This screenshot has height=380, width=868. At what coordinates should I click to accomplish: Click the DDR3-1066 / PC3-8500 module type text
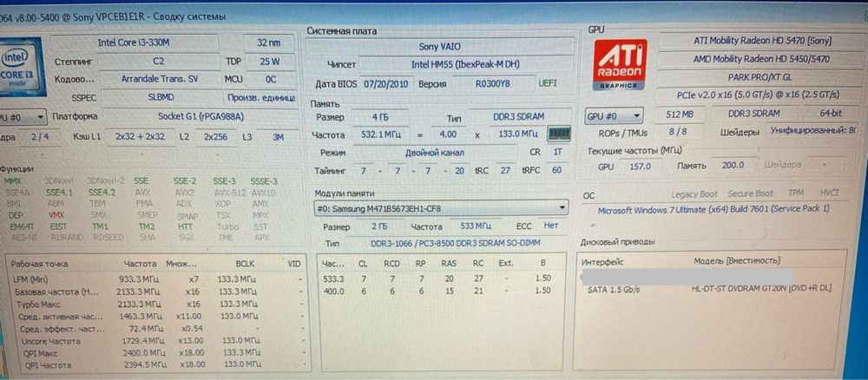pos(456,244)
